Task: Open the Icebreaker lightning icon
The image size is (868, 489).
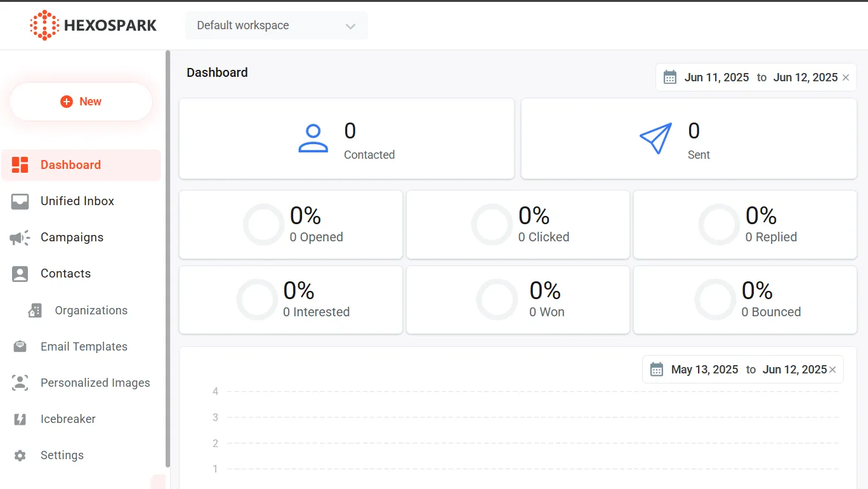Action: pyautogui.click(x=20, y=419)
